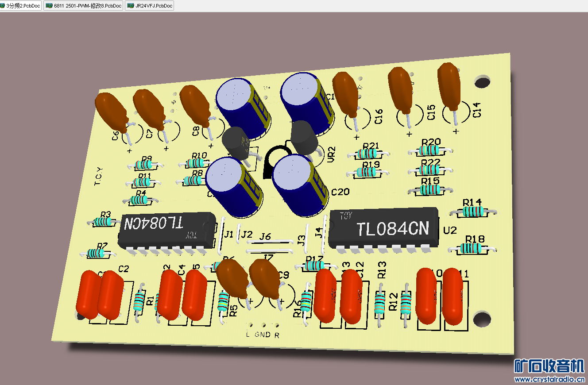Select resistor R8
This screenshot has width=588, height=385.
(193, 180)
